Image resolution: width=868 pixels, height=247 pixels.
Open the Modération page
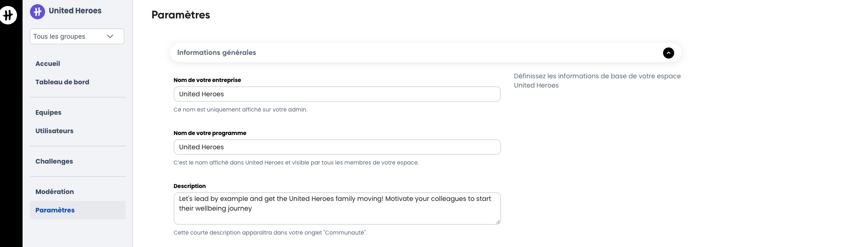[x=55, y=192]
